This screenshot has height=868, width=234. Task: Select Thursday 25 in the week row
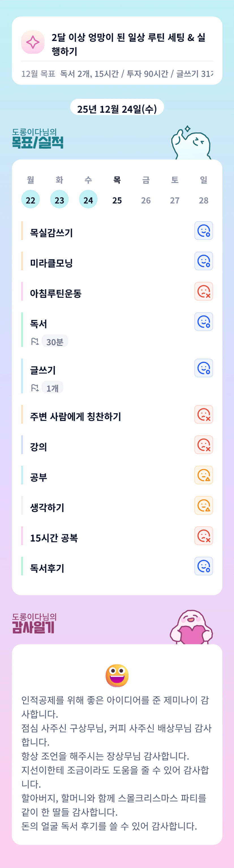click(x=117, y=200)
